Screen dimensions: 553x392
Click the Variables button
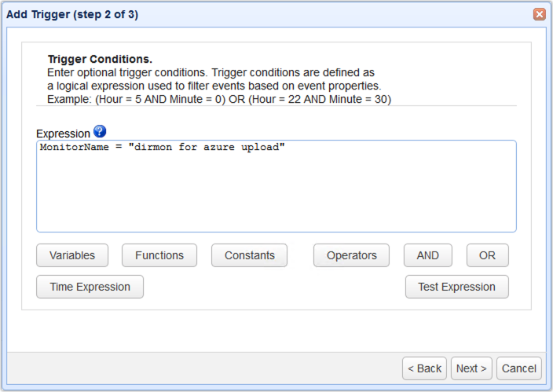pos(72,255)
